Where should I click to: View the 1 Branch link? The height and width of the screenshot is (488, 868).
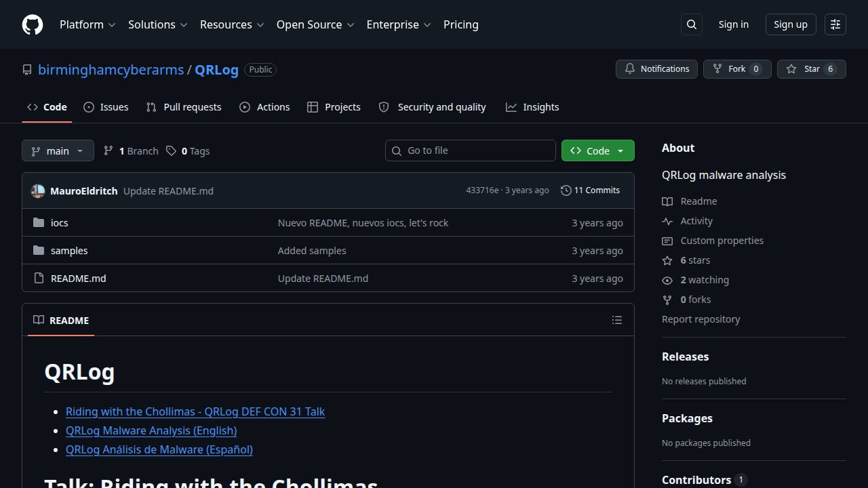click(x=131, y=150)
